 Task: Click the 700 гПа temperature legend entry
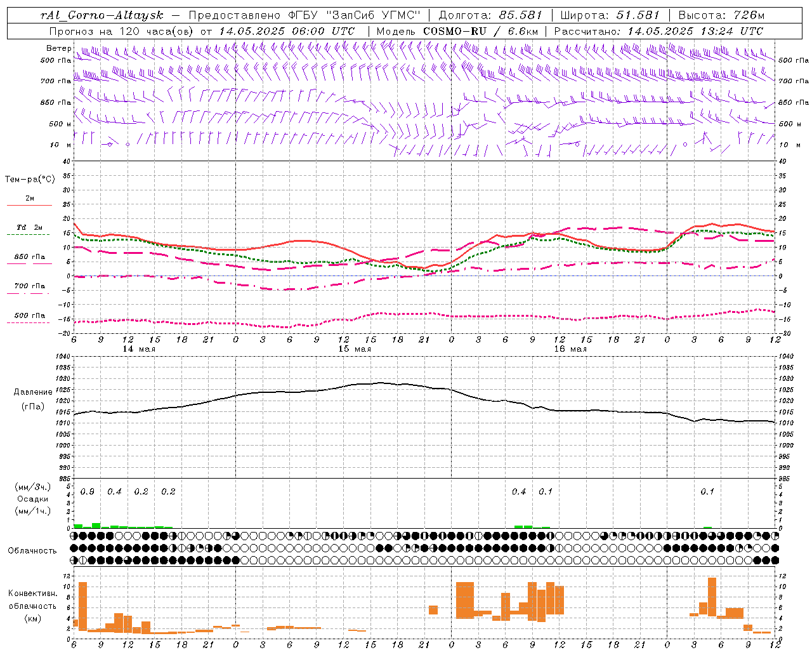(x=30, y=286)
